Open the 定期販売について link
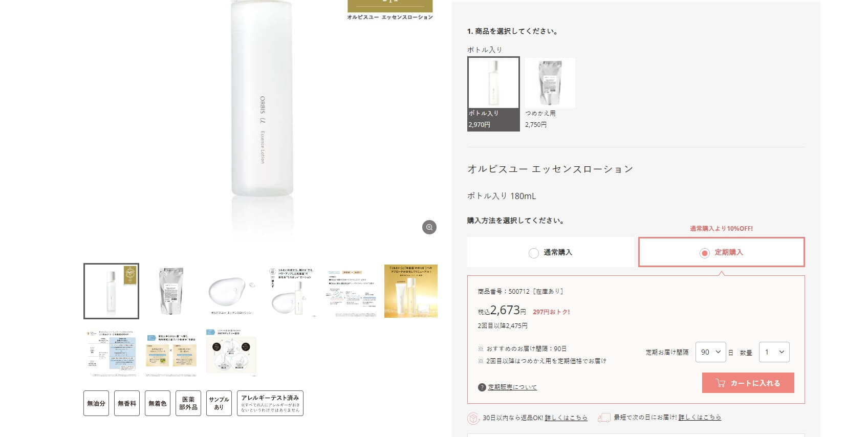The height and width of the screenshot is (437, 868). click(512, 387)
